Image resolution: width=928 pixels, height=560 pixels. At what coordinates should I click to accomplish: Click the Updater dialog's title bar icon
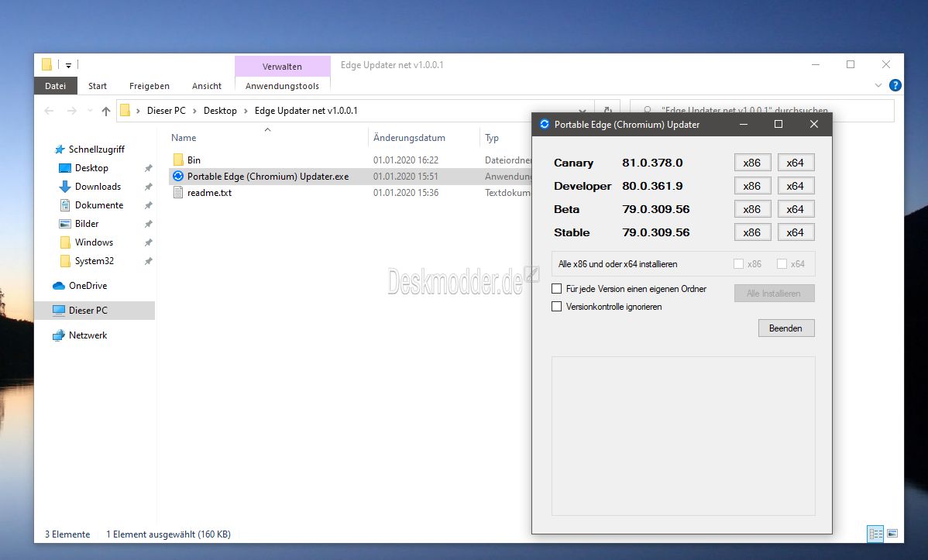(545, 124)
